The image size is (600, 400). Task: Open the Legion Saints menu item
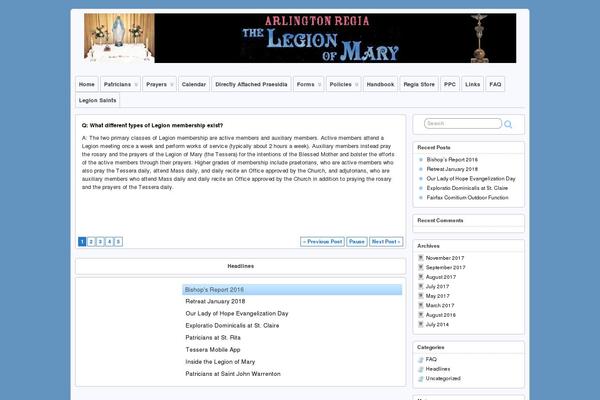(98, 100)
